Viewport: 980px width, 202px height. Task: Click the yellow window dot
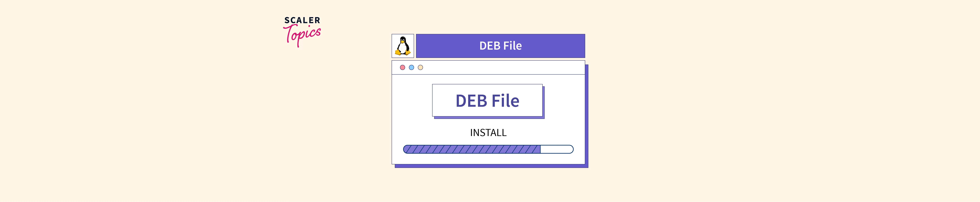tap(420, 67)
